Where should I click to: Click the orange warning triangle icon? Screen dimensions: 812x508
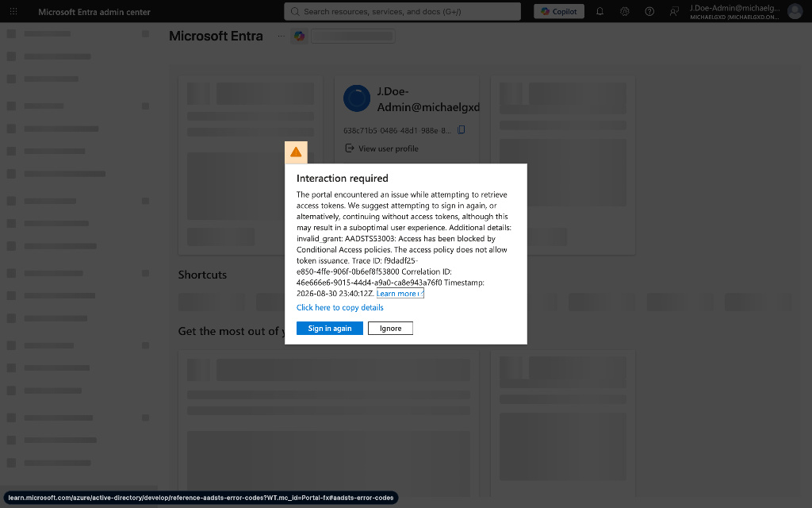click(x=297, y=152)
